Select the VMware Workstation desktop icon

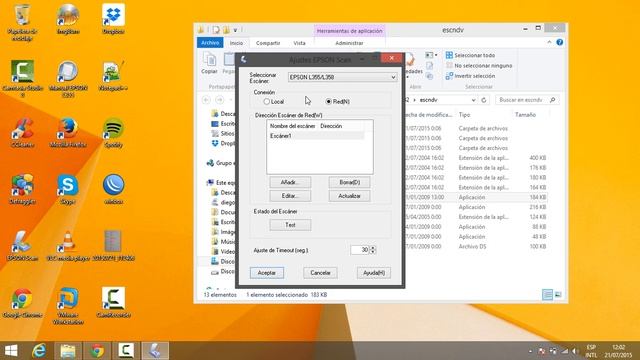68,305
